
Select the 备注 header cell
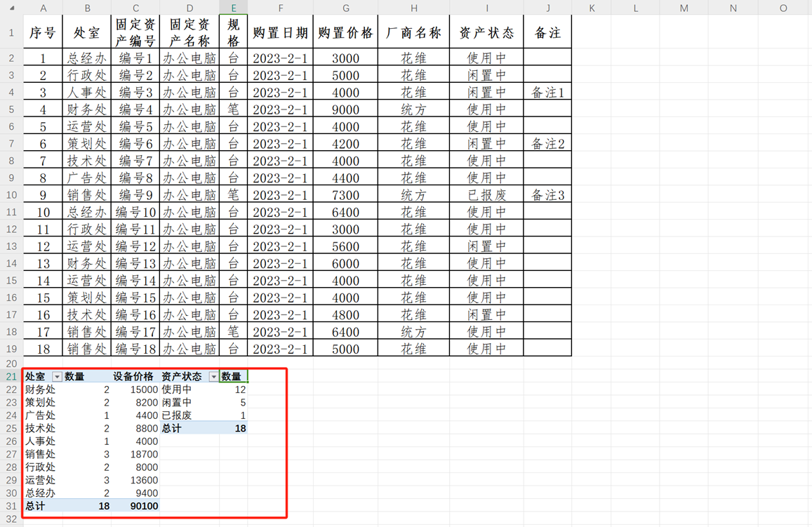547,32
